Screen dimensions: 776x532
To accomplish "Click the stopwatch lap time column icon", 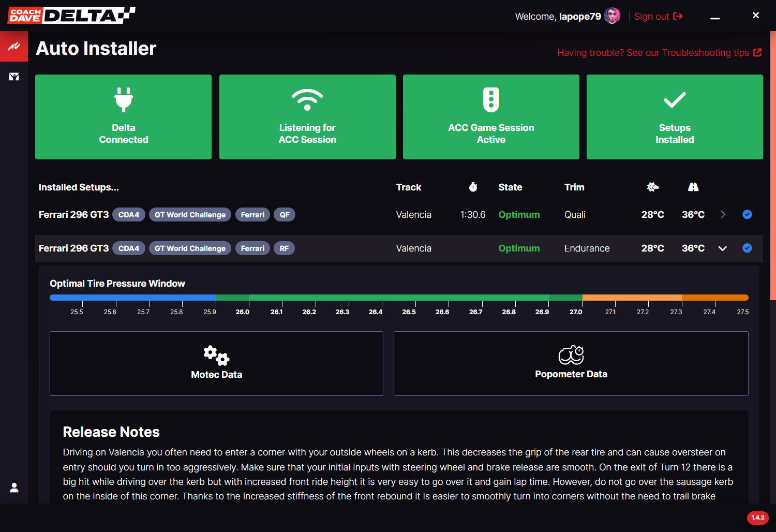I will coord(473,187).
